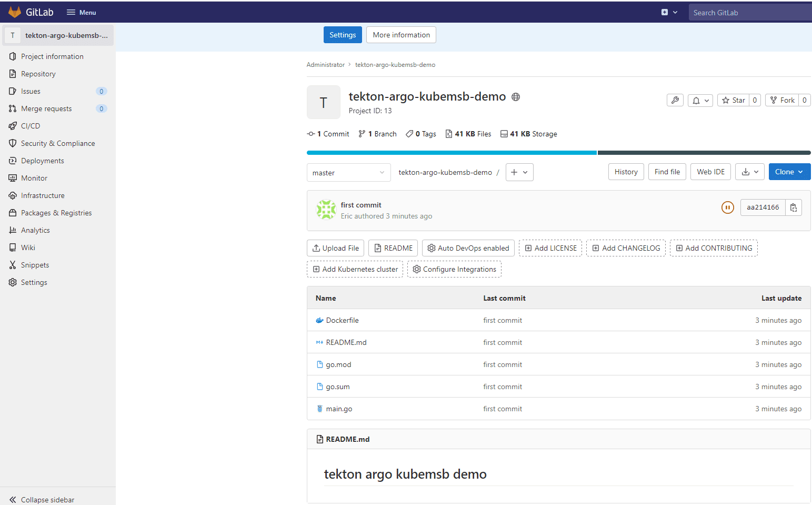This screenshot has height=505, width=812.
Task: Click the 41 KB Files link
Action: tap(468, 134)
